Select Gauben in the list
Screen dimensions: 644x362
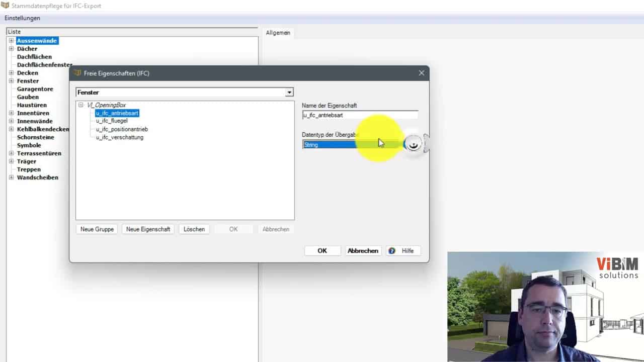pos(28,97)
